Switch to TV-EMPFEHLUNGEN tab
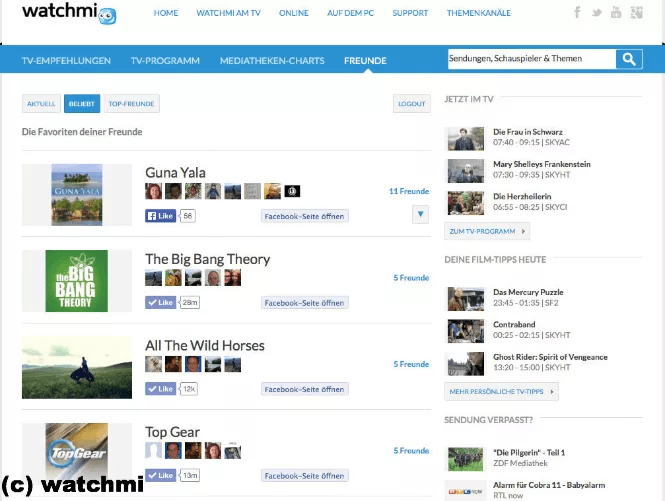 coord(66,61)
